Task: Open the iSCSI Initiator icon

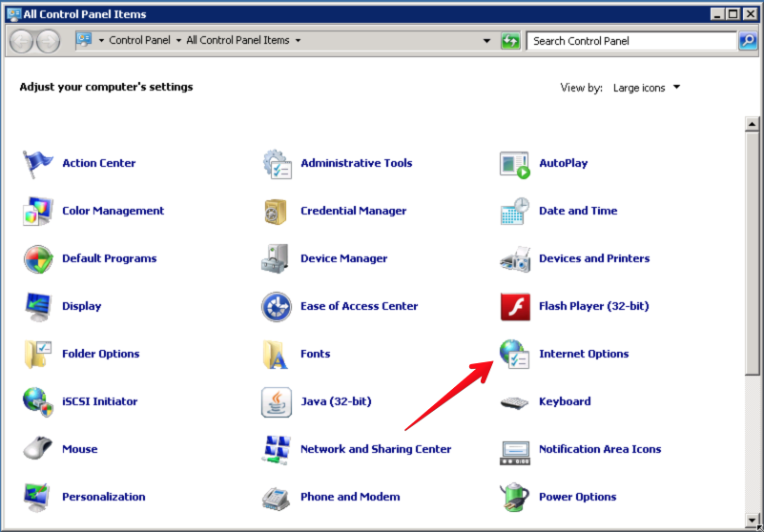Action: (x=38, y=402)
